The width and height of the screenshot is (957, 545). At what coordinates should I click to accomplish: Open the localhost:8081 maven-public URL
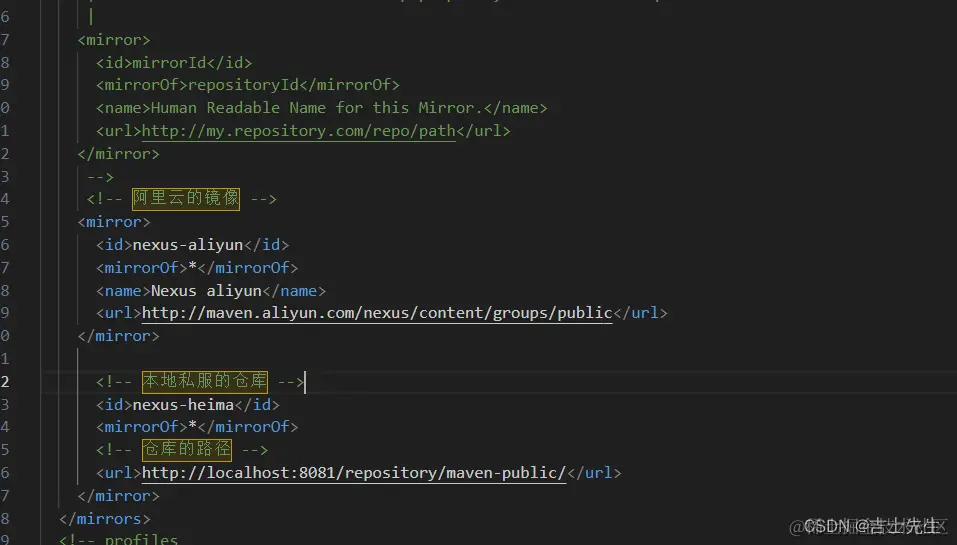tap(354, 473)
